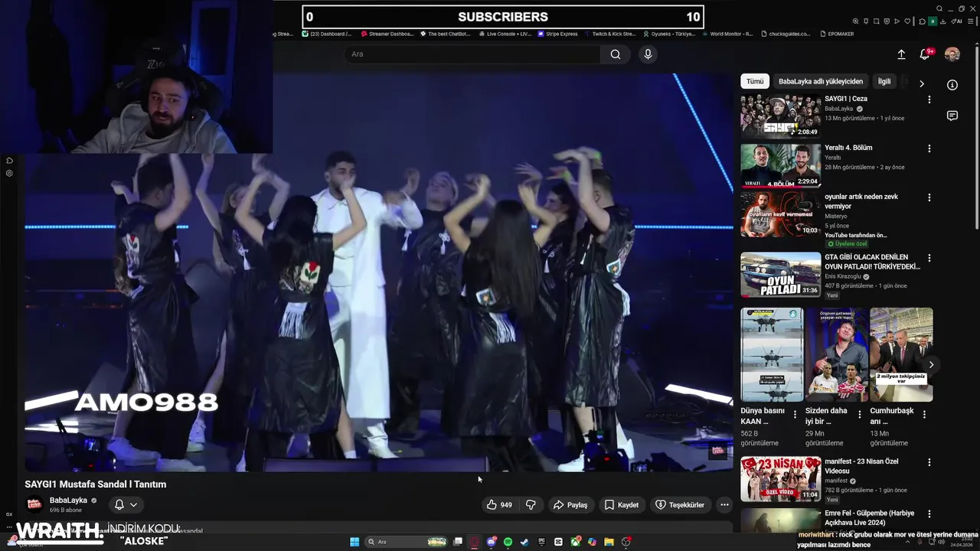The width and height of the screenshot is (980, 551).
Task: Open Discord from the taskbar
Action: (491, 542)
